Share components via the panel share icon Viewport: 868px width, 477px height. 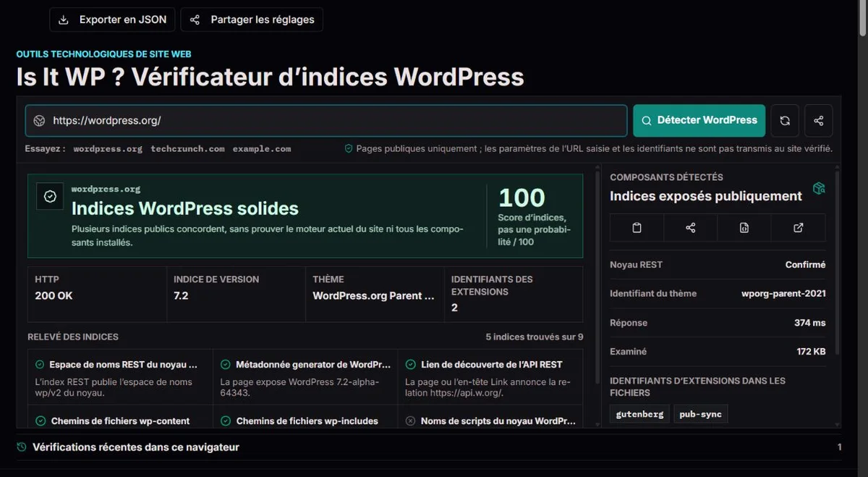tap(691, 227)
